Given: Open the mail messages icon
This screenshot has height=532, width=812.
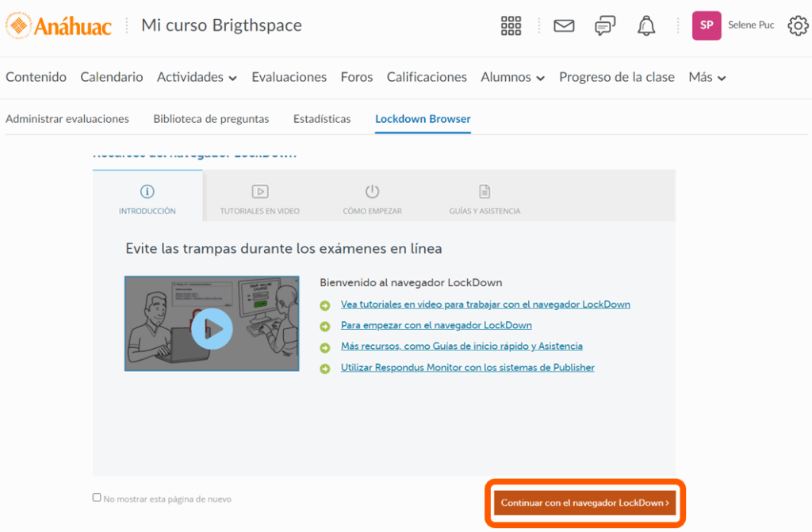Looking at the screenshot, I should [564, 25].
